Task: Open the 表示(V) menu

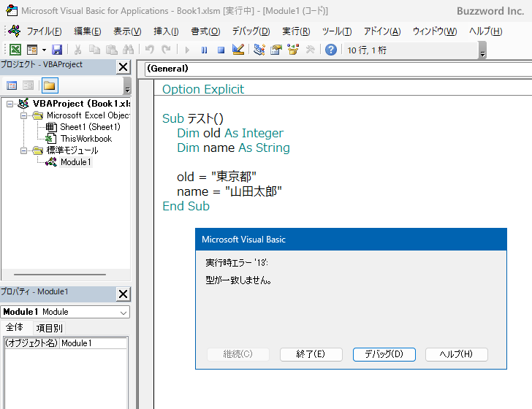Action: 127,31
